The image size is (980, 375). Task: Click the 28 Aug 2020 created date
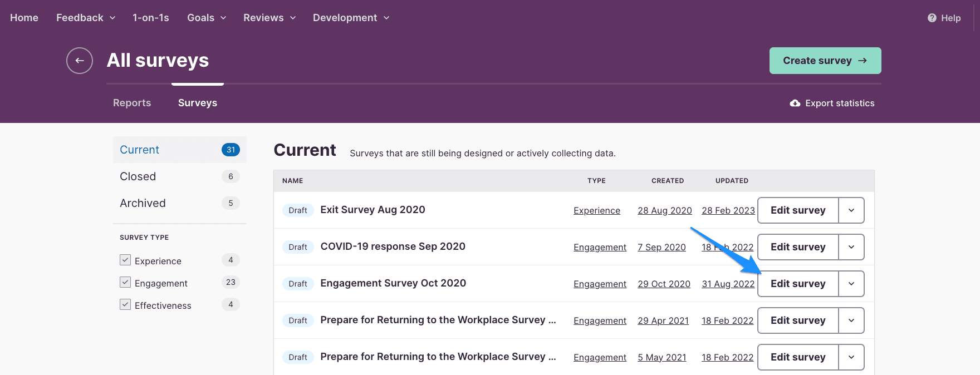click(x=665, y=210)
